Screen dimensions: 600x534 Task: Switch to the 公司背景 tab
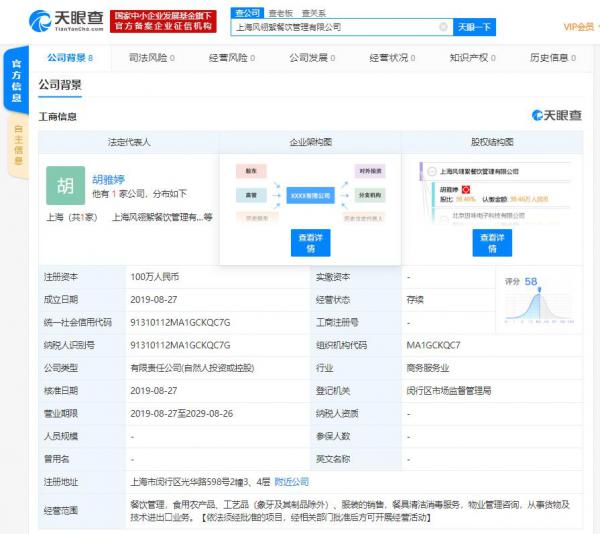(70, 58)
